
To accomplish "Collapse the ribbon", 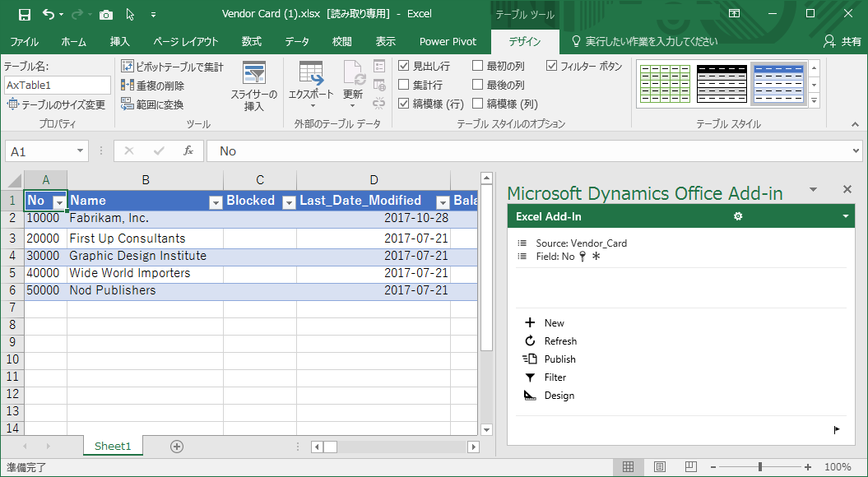I will point(856,124).
